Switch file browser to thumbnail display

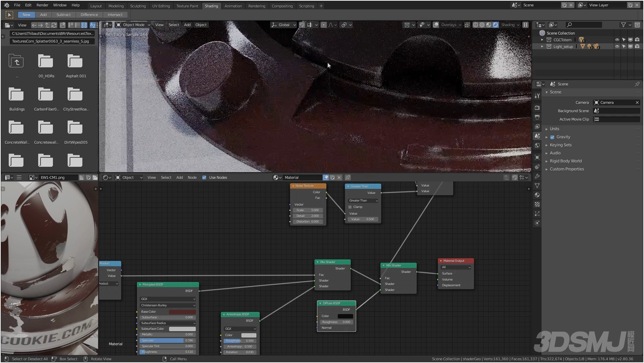click(84, 25)
